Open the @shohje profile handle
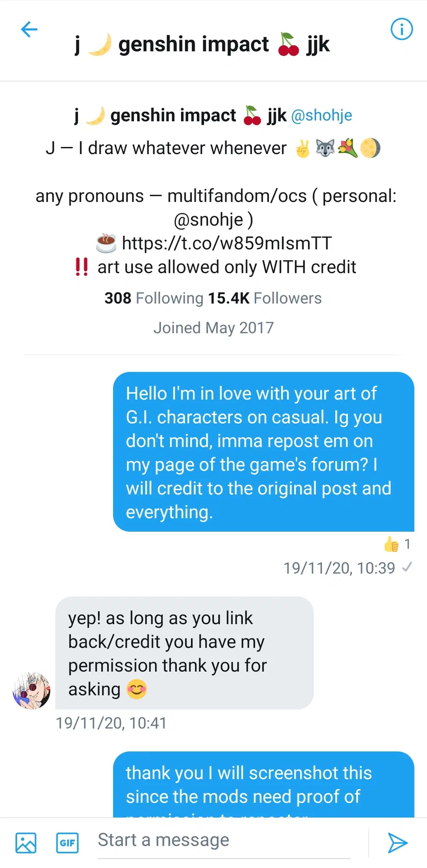 tap(322, 115)
